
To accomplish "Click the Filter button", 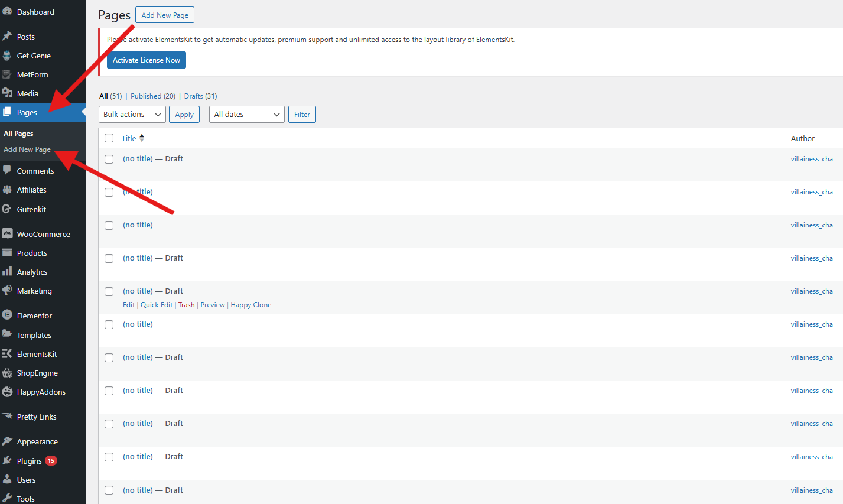I will (302, 115).
